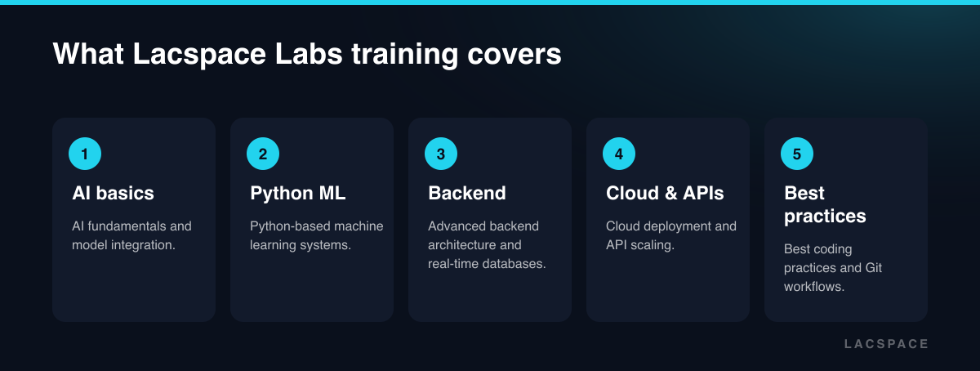Click the number 2 circle badge
This screenshot has width=980, height=371.
pyautogui.click(x=263, y=154)
